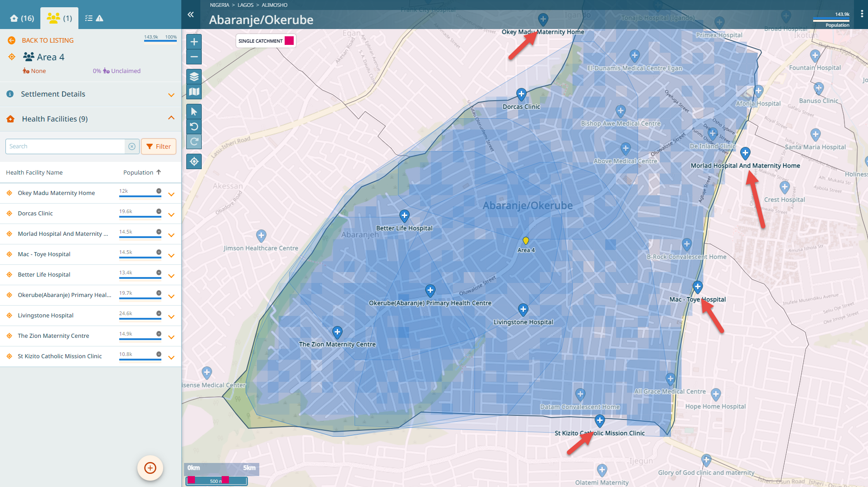Click Okerube Primary Health Centre map pin
This screenshot has height=487, width=868.
coord(430,291)
